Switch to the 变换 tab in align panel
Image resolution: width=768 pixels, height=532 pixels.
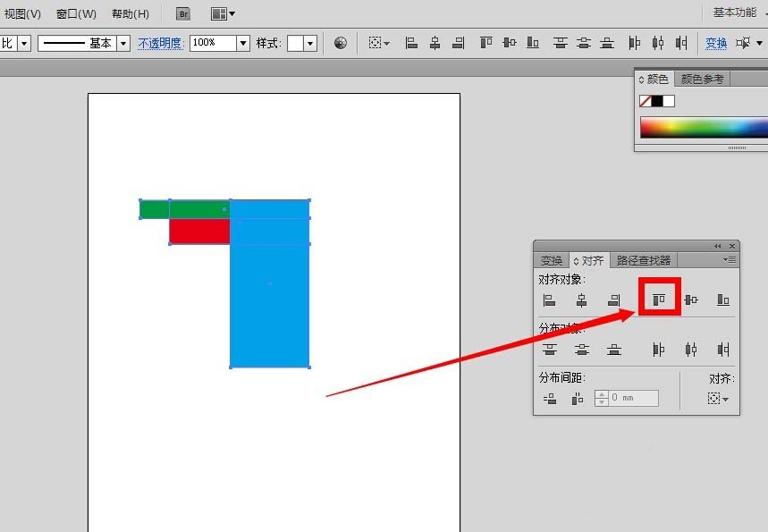tap(551, 260)
